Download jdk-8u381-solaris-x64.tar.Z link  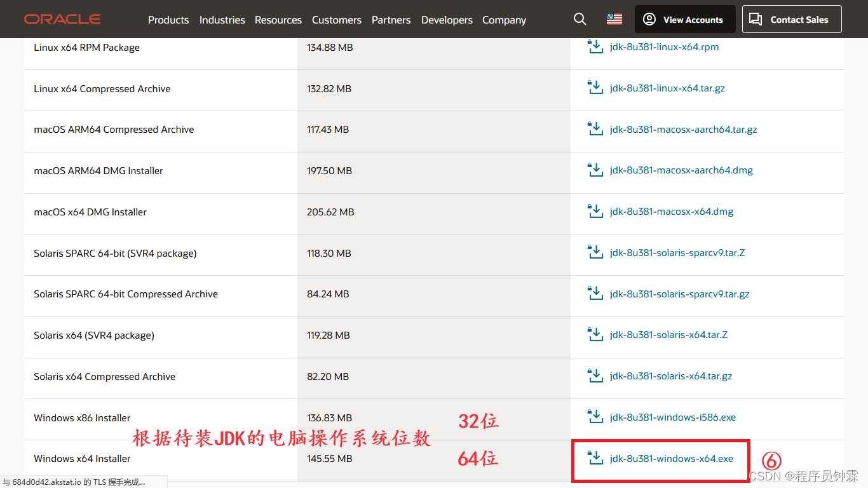pos(668,335)
